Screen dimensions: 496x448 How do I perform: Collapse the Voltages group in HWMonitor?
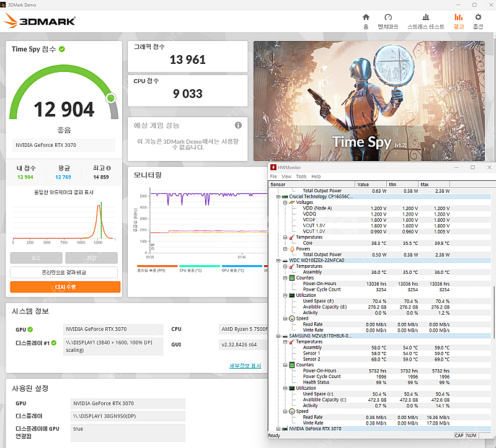coord(285,203)
